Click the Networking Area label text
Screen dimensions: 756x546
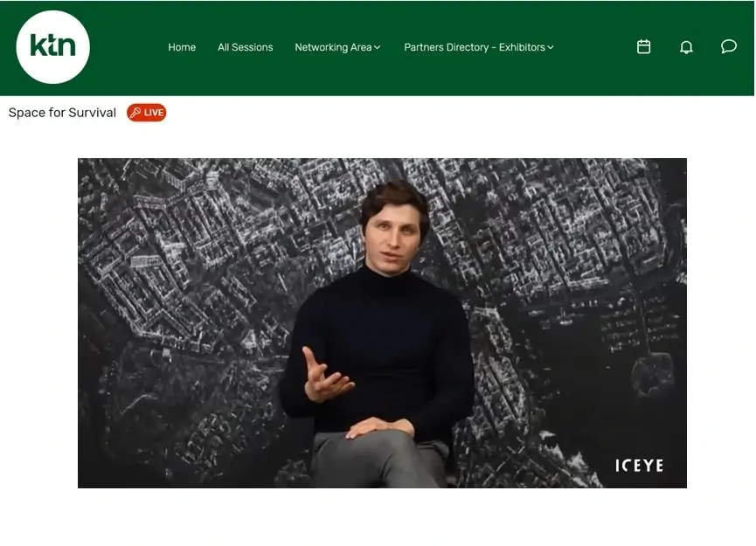(333, 47)
